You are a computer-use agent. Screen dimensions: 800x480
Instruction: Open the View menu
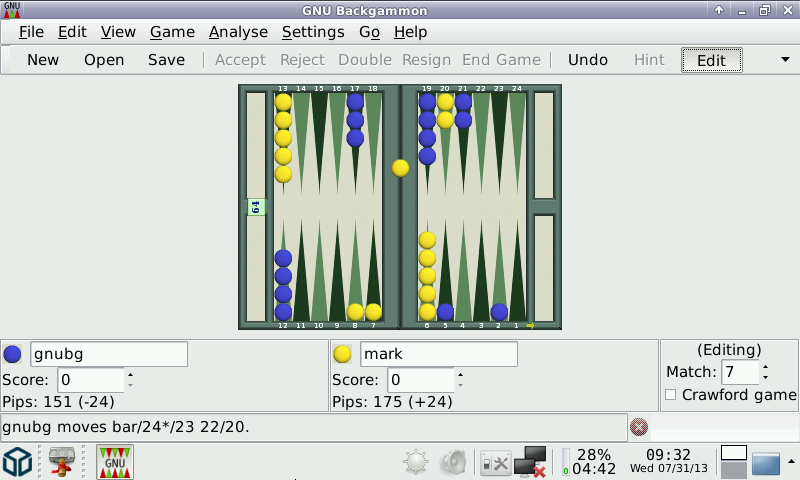(x=118, y=32)
